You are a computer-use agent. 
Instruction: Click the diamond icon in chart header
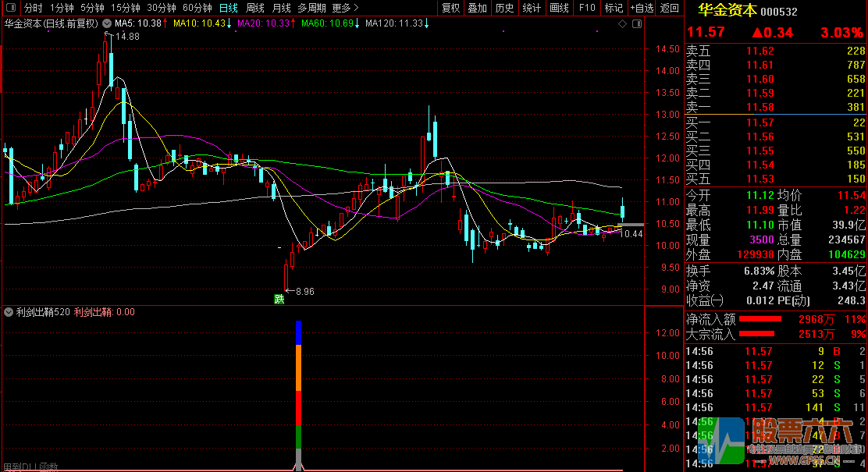[622, 24]
